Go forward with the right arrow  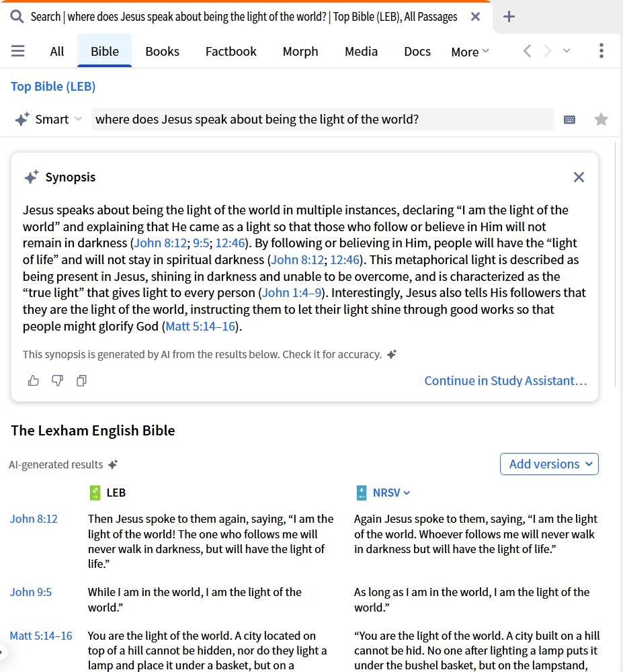(547, 51)
